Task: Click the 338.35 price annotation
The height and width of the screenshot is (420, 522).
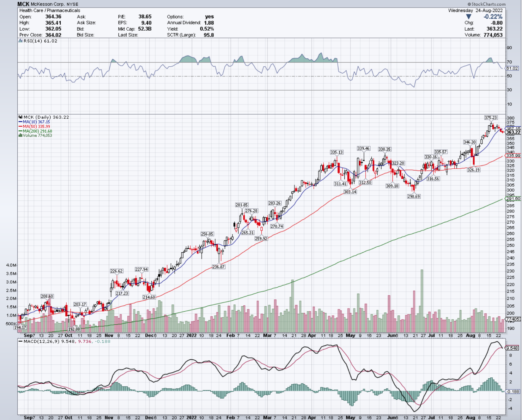Action: pos(385,149)
